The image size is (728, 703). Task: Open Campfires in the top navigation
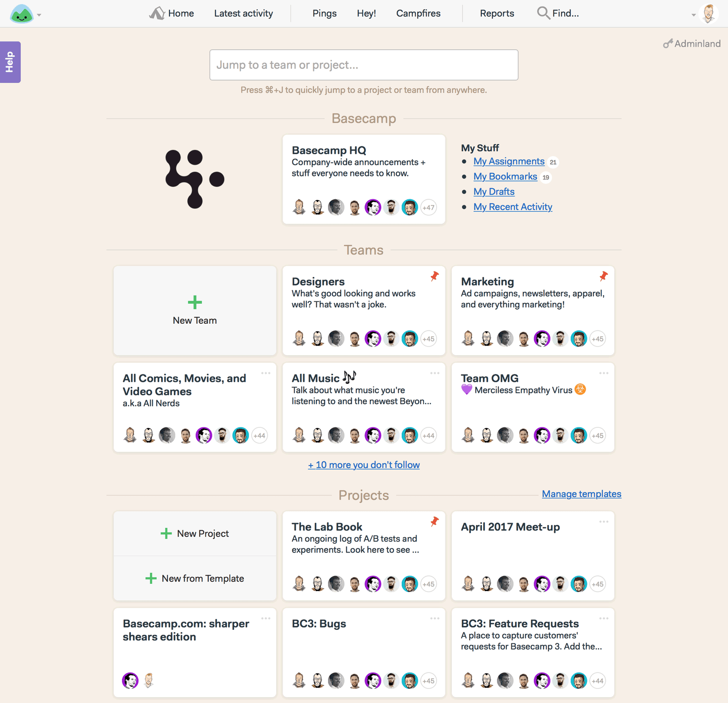(418, 14)
